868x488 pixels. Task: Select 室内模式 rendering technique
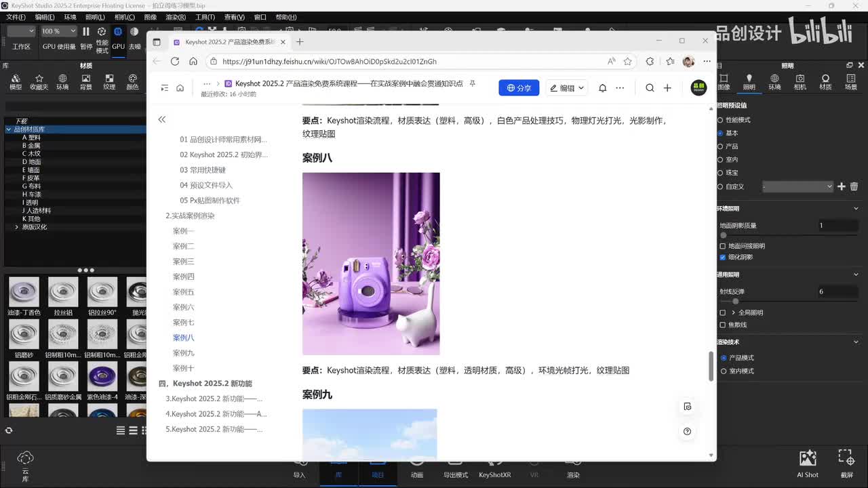[x=724, y=371]
